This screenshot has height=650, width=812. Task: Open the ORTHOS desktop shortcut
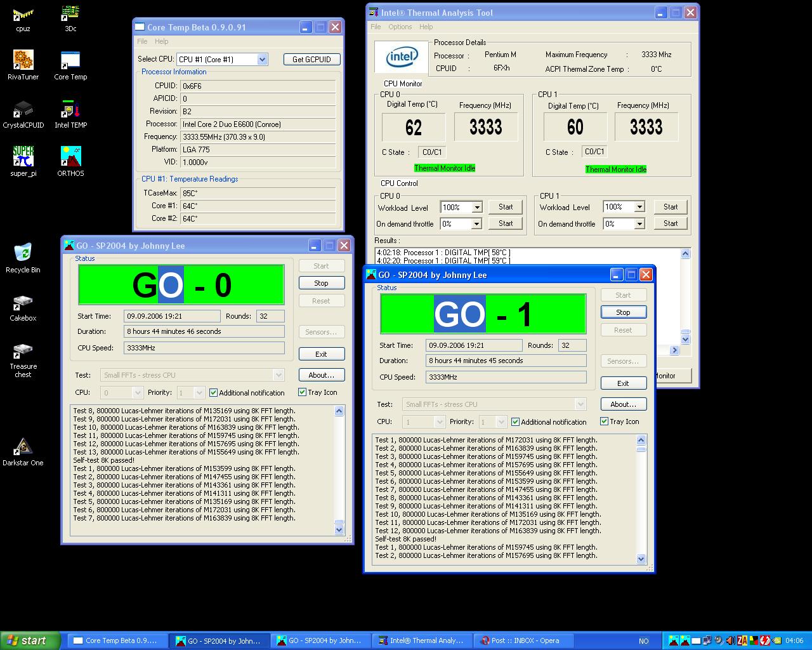click(70, 162)
